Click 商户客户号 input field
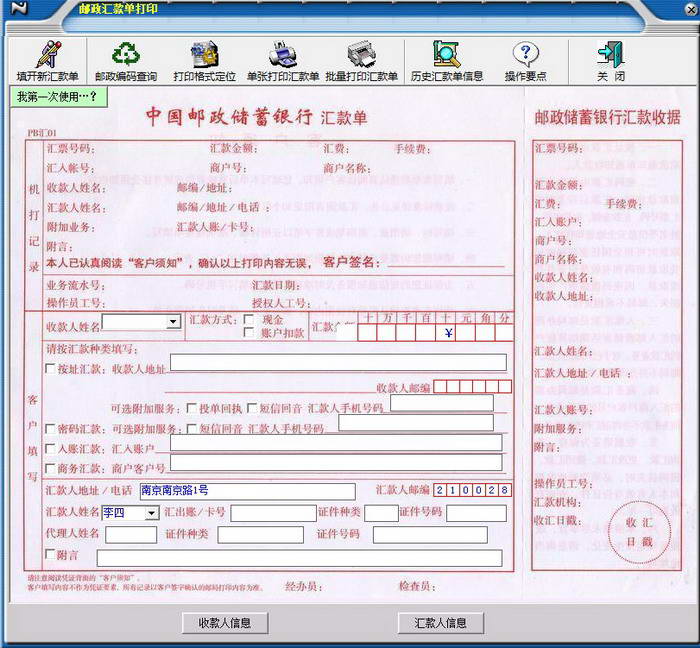 (x=336, y=463)
